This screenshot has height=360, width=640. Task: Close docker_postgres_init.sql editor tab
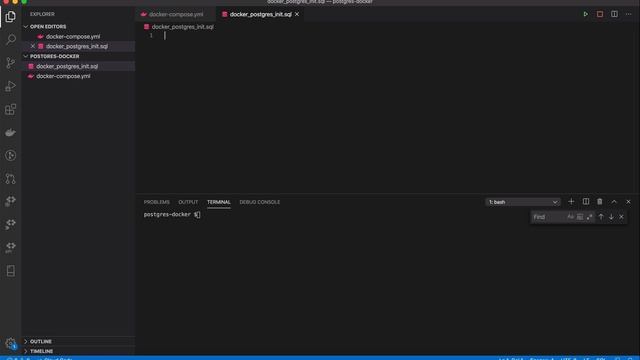[x=297, y=14]
